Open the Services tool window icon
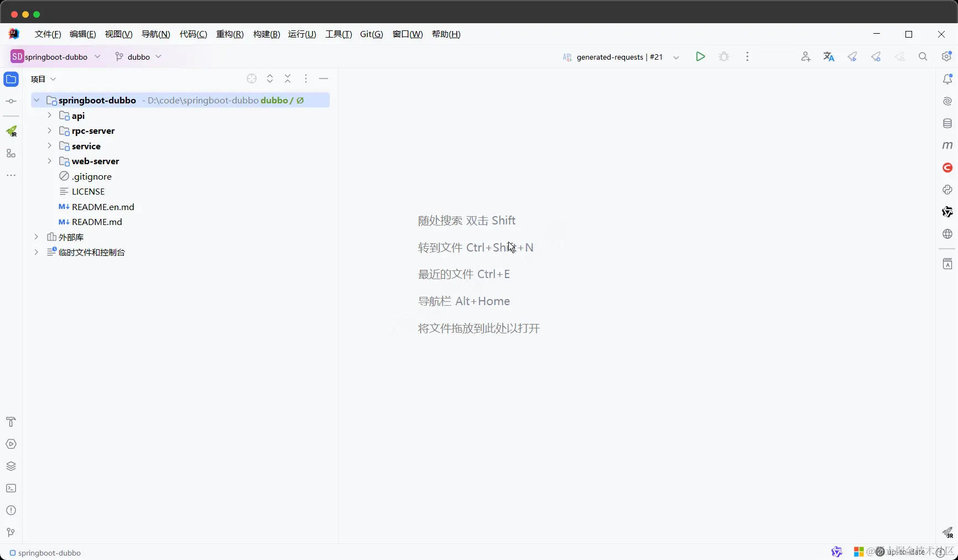Image resolution: width=958 pixels, height=560 pixels. [11, 444]
